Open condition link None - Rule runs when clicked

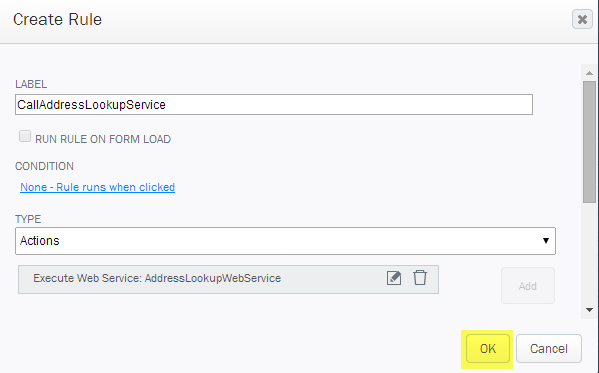coord(97,187)
